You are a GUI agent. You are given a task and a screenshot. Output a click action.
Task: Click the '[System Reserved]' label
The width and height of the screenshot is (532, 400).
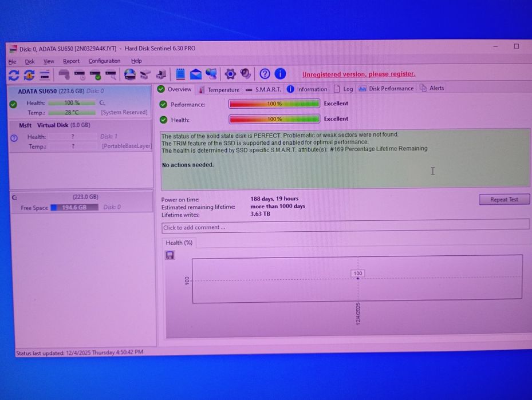pyautogui.click(x=124, y=112)
